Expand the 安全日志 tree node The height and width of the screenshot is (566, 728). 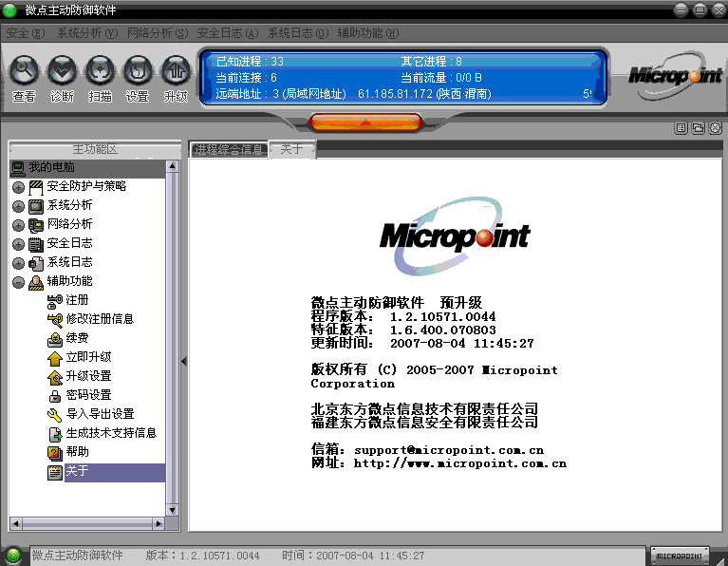[x=18, y=244]
